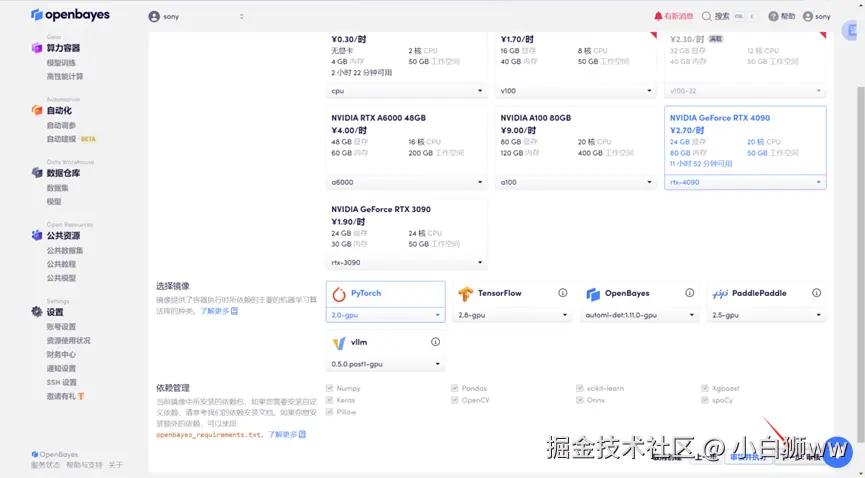Screen dimensions: 865x478
Task: Click the vertical page scrollbar thumb
Action: (x=861, y=264)
